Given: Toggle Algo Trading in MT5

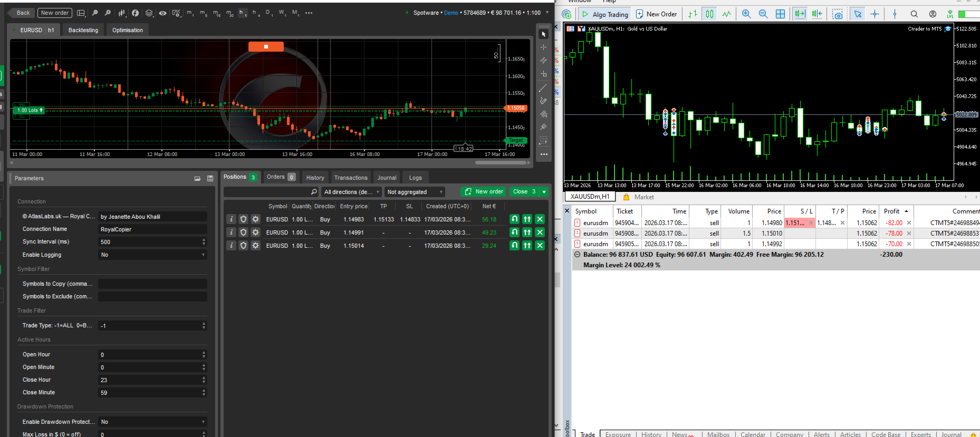Looking at the screenshot, I should click(604, 14).
